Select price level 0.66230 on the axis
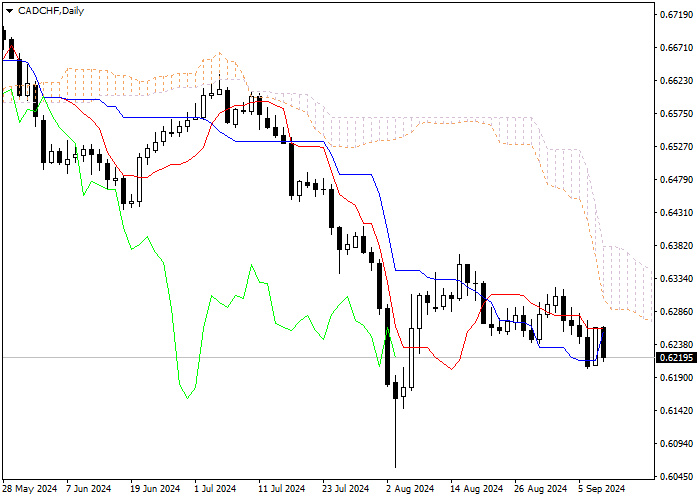The width and height of the screenshot is (700, 500). pyautogui.click(x=676, y=81)
